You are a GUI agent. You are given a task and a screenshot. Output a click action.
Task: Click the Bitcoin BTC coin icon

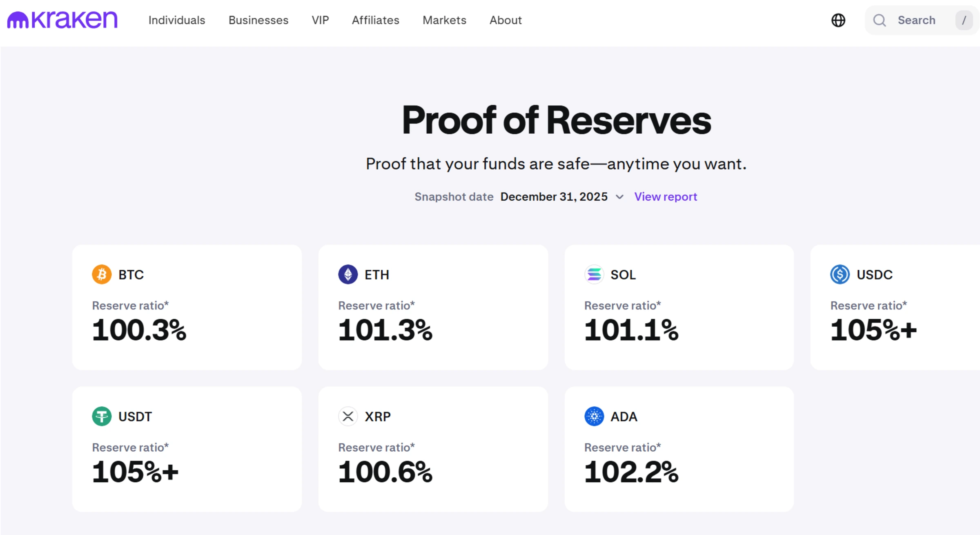point(102,274)
